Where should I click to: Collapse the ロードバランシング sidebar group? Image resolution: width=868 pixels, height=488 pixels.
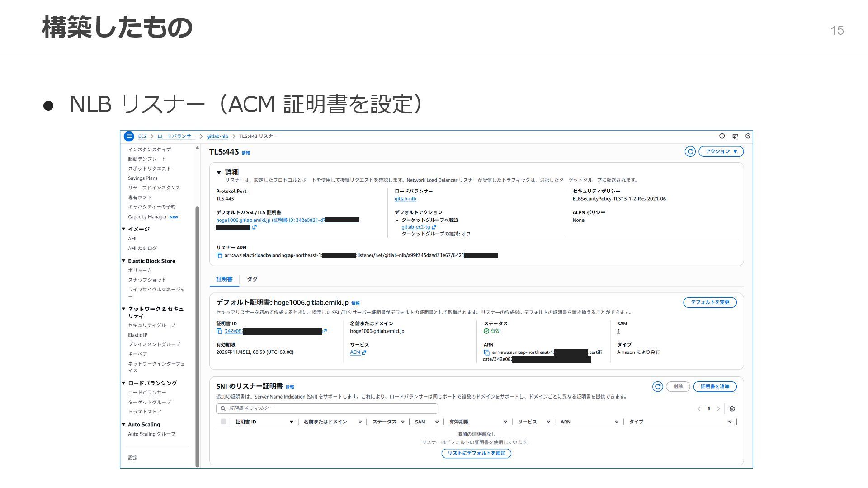[123, 383]
